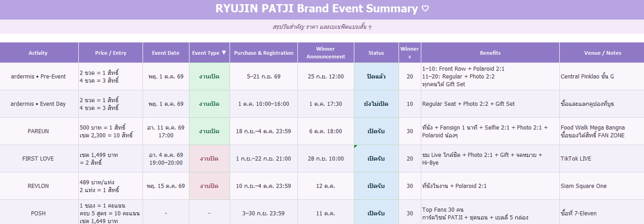This screenshot has width=644, height=224.
Task: Click the Activity column header
Action: (39, 53)
